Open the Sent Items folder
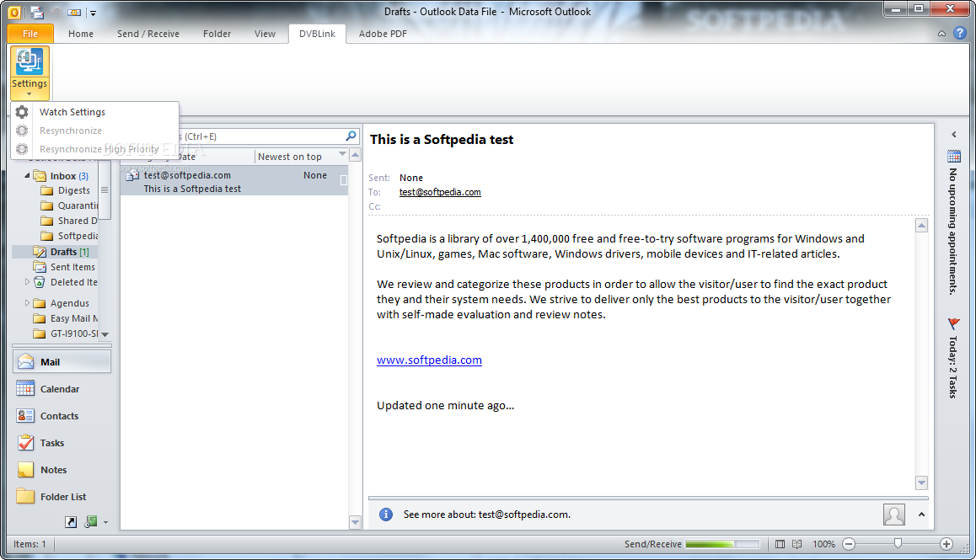 coord(72,267)
